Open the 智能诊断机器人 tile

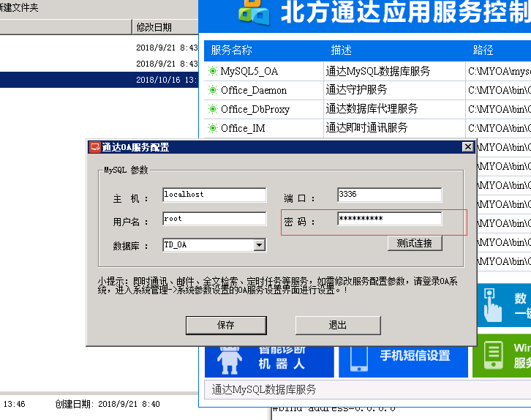pyautogui.click(x=269, y=361)
